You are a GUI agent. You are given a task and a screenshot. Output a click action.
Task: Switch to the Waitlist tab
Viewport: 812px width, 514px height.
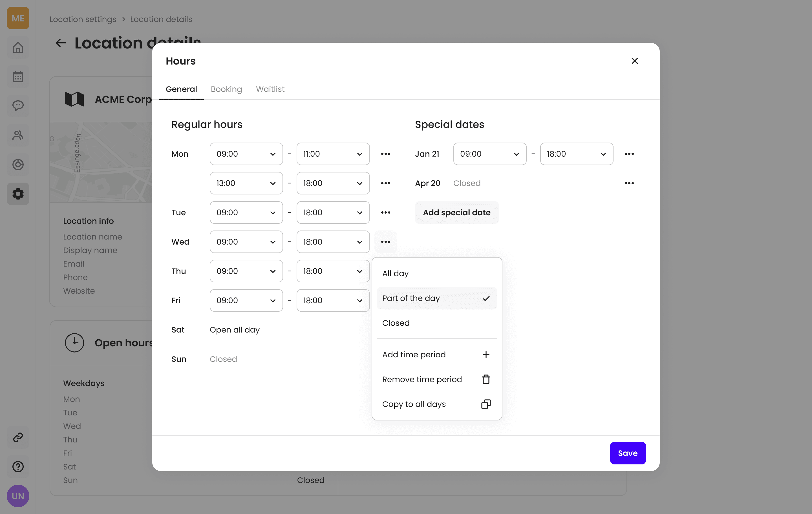point(270,89)
